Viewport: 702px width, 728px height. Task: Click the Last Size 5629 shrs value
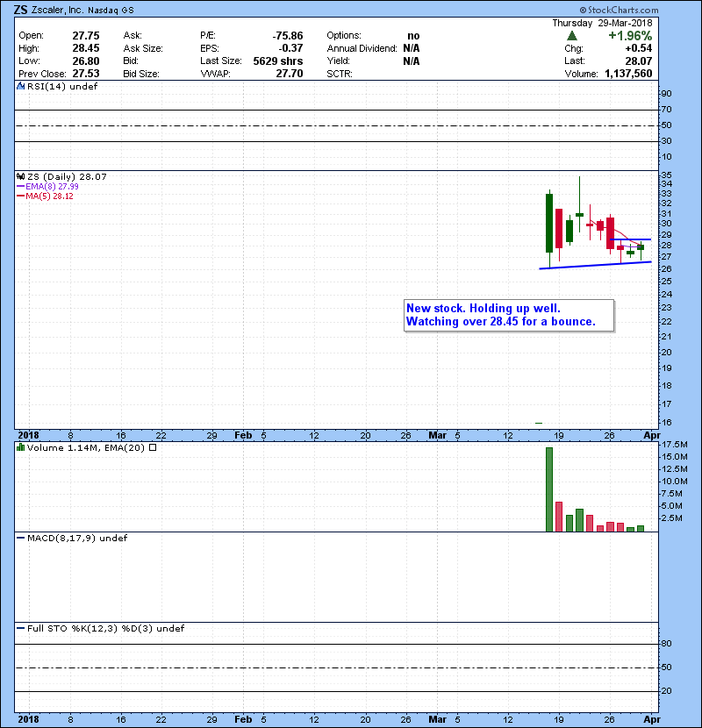pyautogui.click(x=278, y=61)
